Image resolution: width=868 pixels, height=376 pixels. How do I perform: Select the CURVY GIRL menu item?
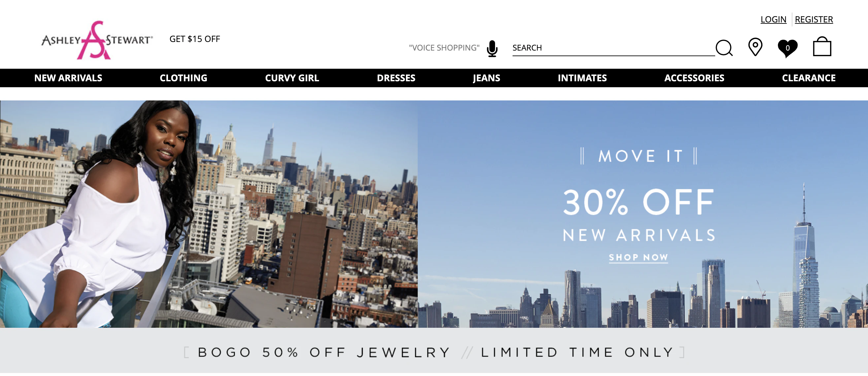(x=292, y=78)
